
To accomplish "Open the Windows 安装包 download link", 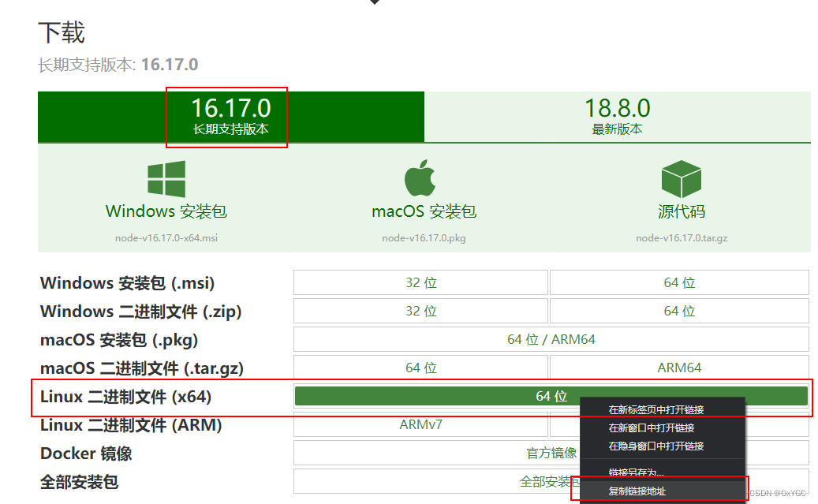I will 166,211.
